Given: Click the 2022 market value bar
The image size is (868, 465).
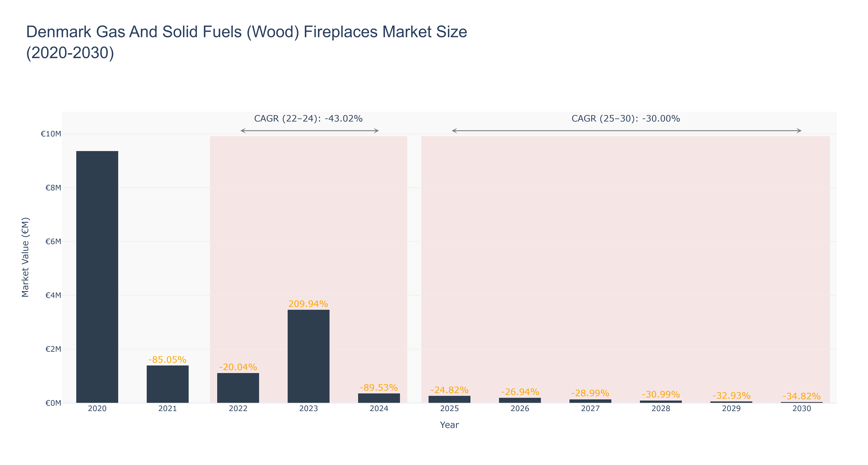Looking at the screenshot, I should pyautogui.click(x=238, y=387).
